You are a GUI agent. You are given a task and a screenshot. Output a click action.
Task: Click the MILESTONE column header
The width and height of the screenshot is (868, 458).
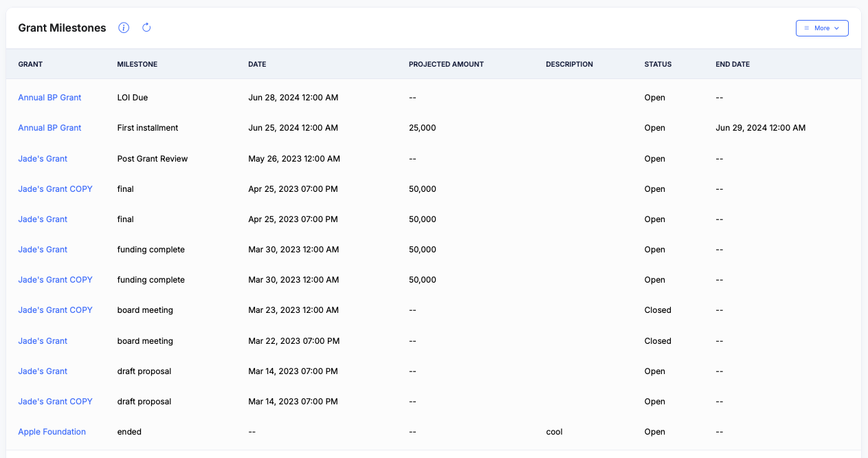click(137, 64)
